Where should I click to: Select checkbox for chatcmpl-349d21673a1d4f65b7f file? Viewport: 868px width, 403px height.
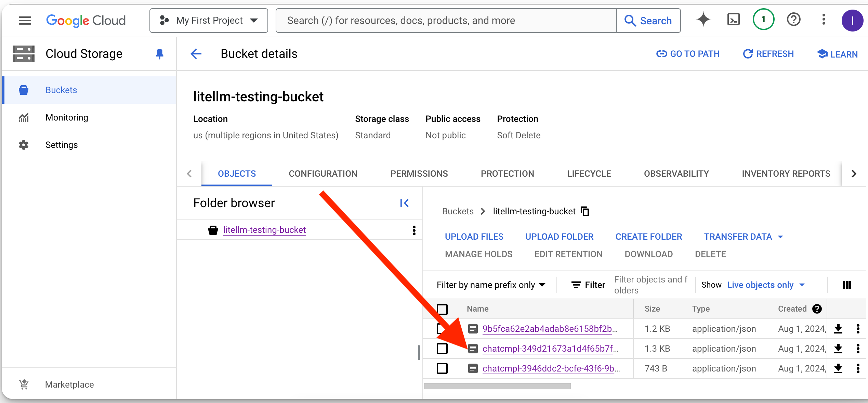pyautogui.click(x=442, y=349)
